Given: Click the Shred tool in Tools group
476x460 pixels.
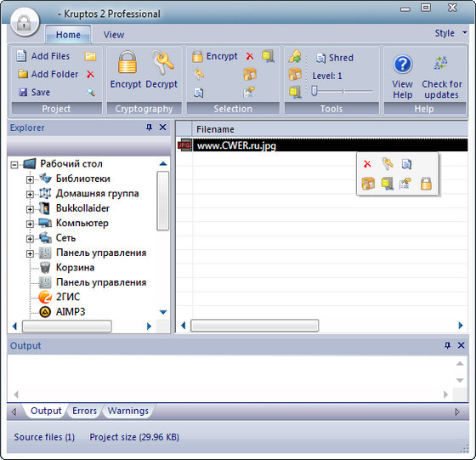Looking at the screenshot, I should point(335,58).
